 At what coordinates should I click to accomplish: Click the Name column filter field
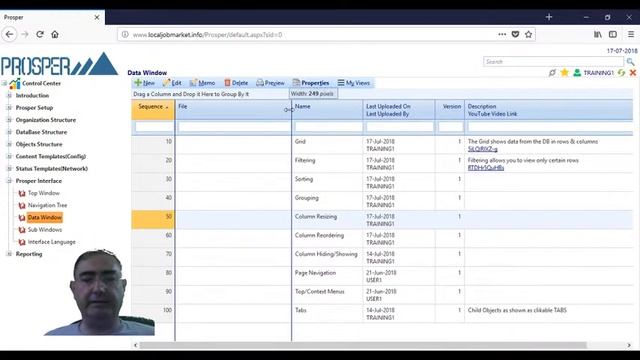(328, 127)
